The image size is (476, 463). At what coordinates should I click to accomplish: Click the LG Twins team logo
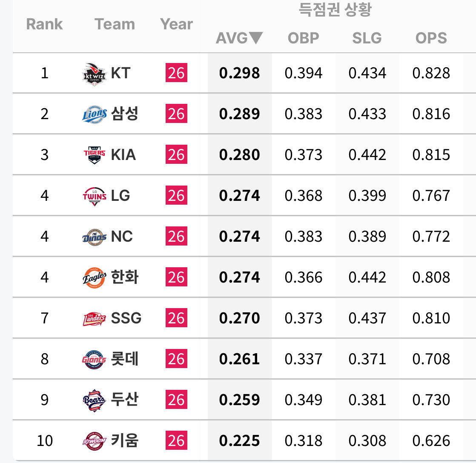(x=95, y=196)
